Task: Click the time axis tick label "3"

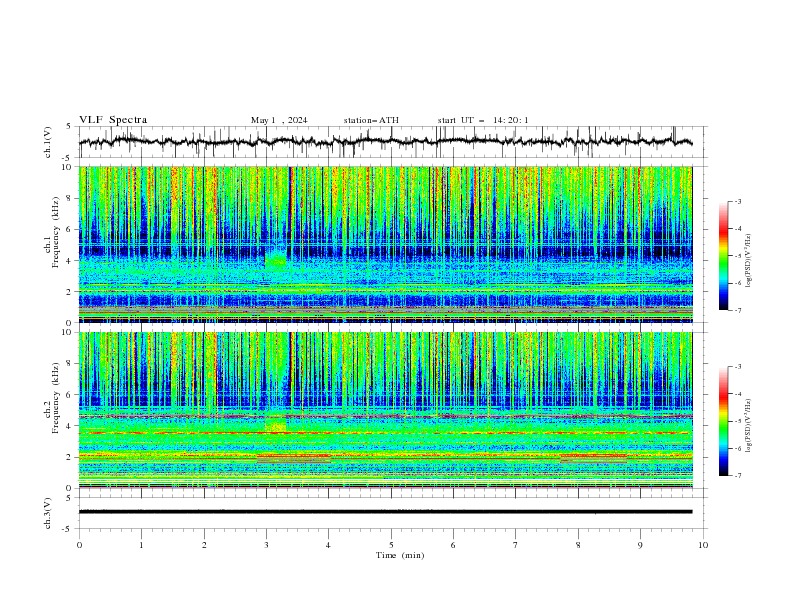Action: (x=266, y=545)
